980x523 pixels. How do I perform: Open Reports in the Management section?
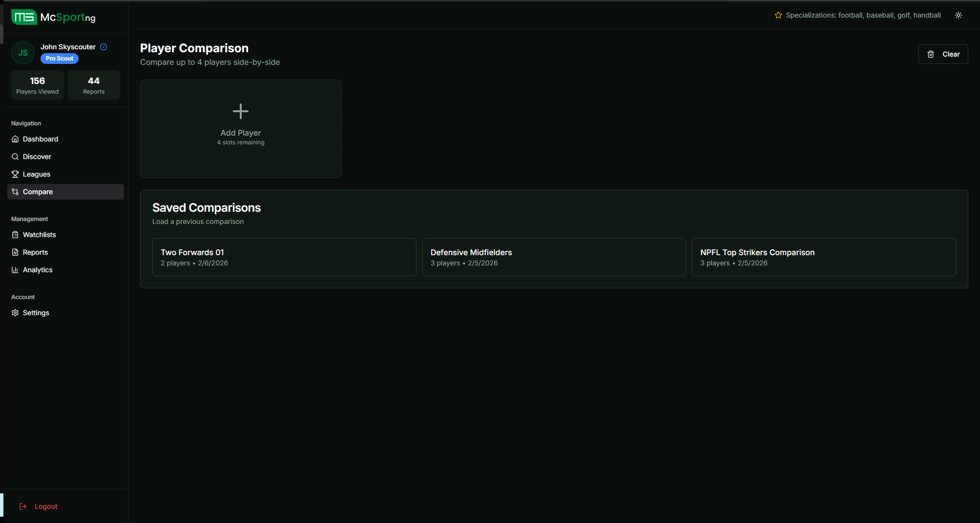coord(35,252)
